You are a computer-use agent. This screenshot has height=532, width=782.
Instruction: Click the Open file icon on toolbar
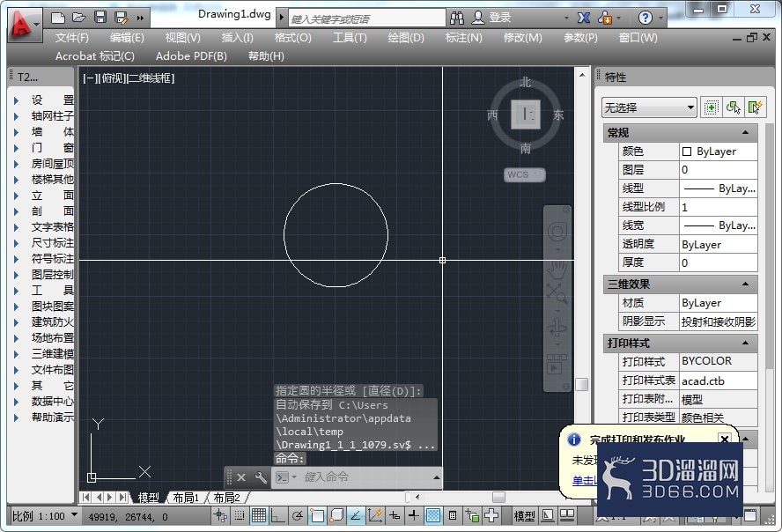[77, 17]
